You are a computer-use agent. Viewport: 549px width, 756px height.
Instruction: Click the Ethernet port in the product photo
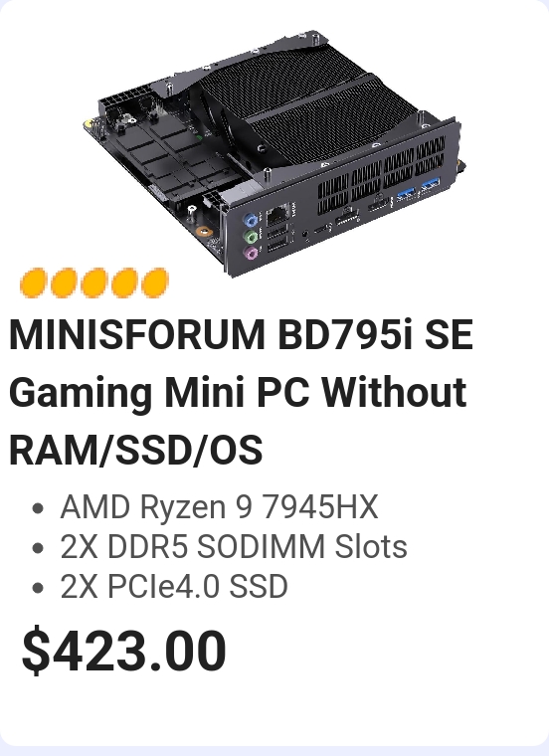tap(278, 213)
